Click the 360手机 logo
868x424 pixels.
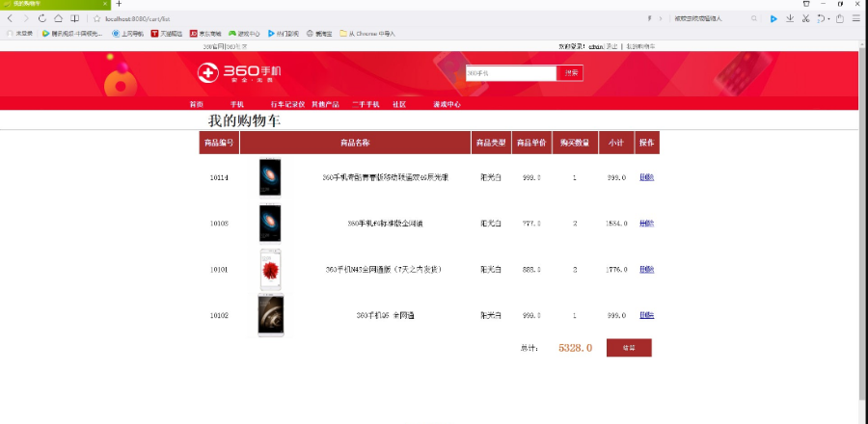click(239, 72)
